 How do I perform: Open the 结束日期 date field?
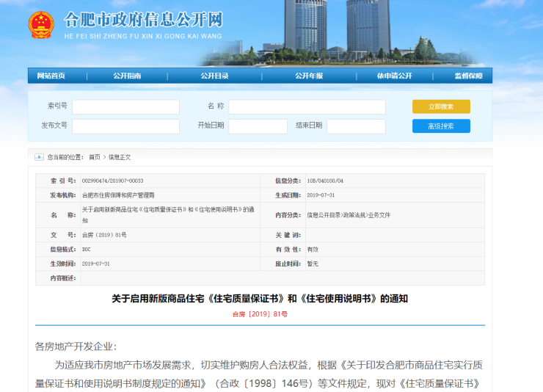pos(356,126)
